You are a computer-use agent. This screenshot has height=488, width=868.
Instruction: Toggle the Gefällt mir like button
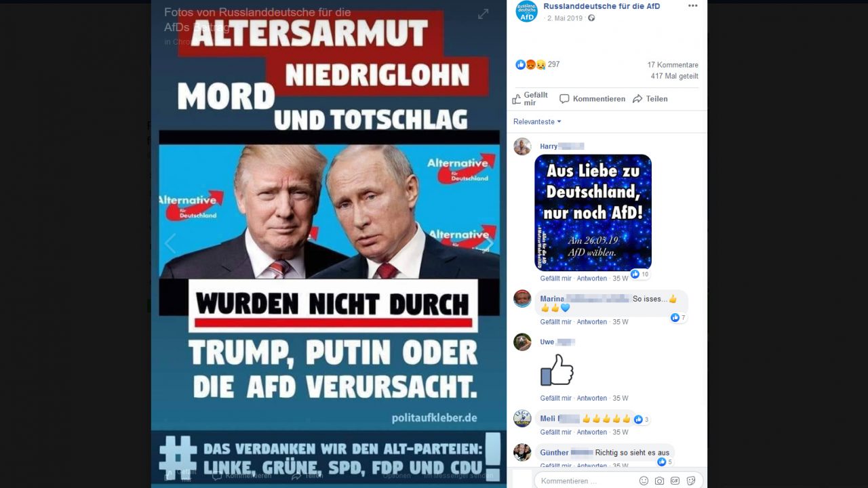coord(530,99)
